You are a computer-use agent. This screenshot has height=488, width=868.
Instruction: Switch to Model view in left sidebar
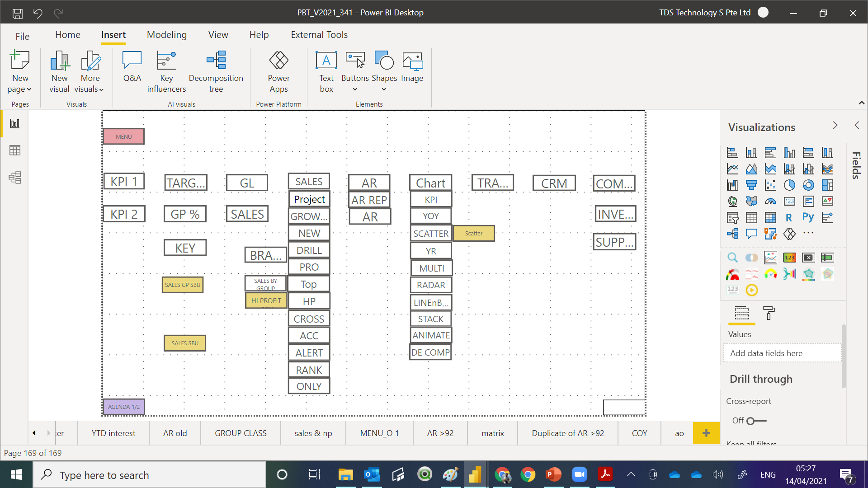(15, 177)
